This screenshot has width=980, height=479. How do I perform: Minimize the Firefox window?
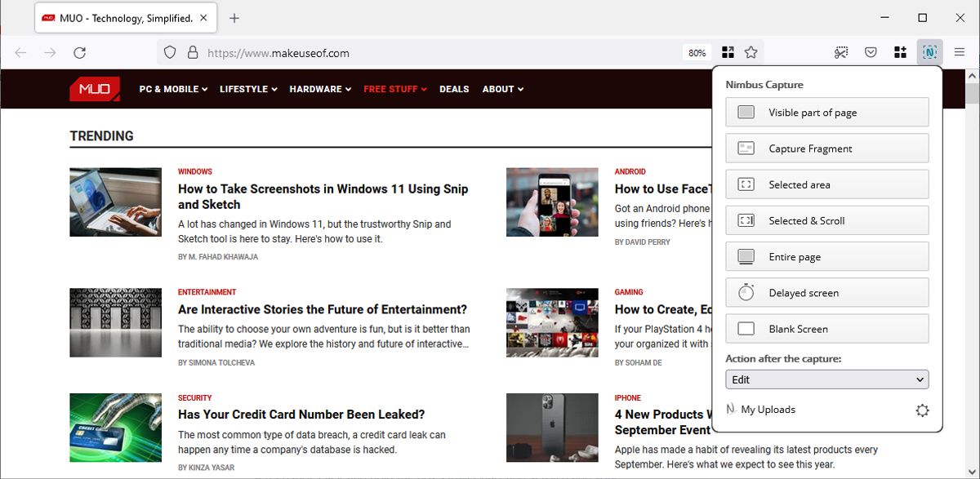[x=884, y=18]
